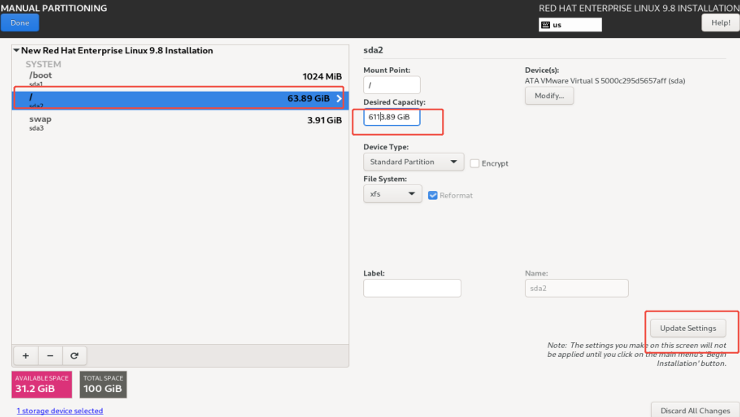740x417 pixels.
Task: Click the Help! button
Action: click(720, 23)
